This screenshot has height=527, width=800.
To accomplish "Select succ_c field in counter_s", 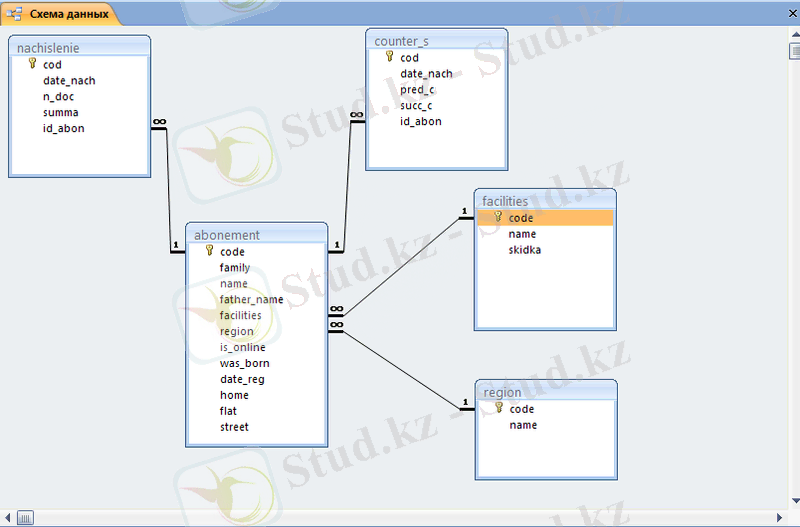I will (416, 105).
